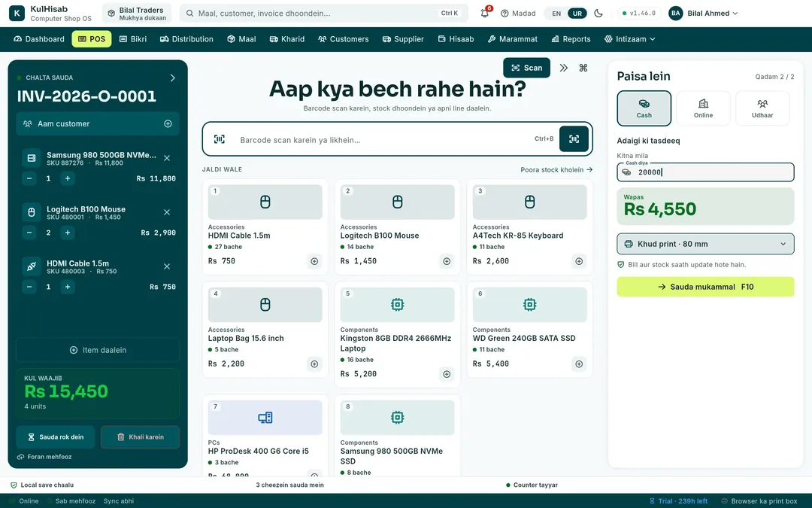Add WD Green 240GB SSD to sale
The image size is (812, 508).
[579, 364]
